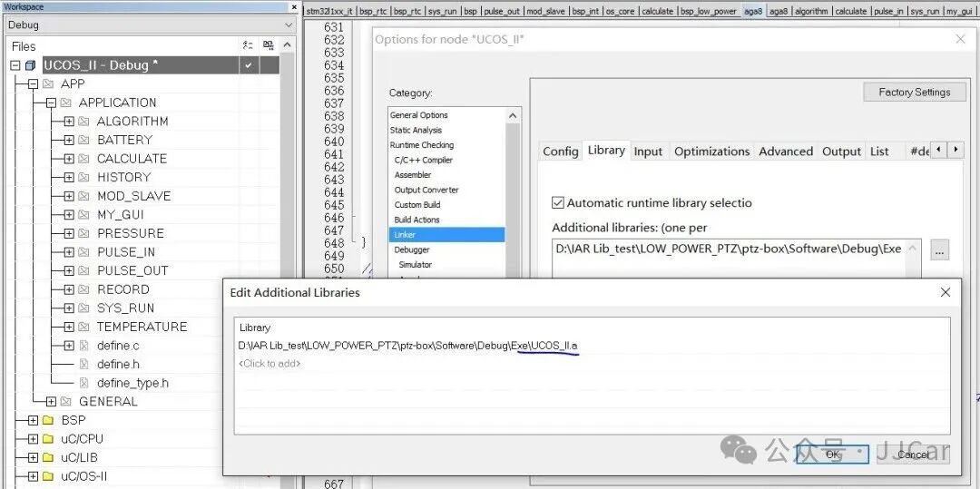980x489 pixels.
Task: Expand the uC/CPU group
Action: pos(34,439)
